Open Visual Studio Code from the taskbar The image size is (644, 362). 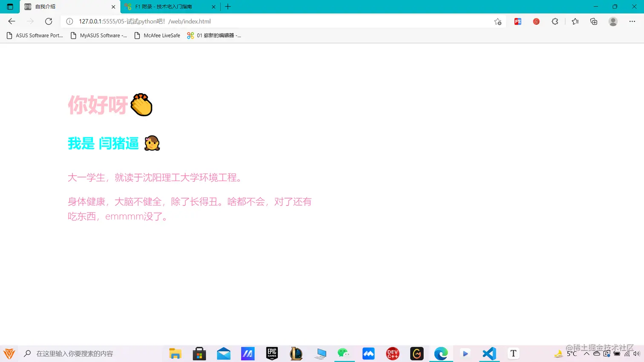point(489,353)
